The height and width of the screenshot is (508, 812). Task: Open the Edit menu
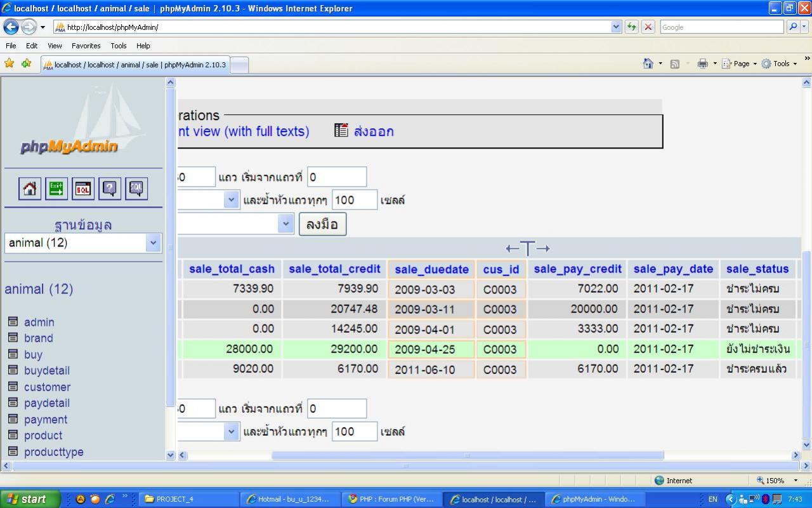pyautogui.click(x=32, y=46)
